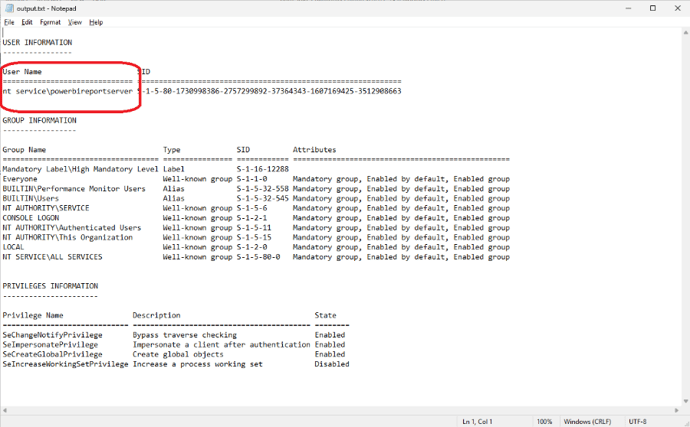Click the 100% zoom level indicator

[544, 421]
